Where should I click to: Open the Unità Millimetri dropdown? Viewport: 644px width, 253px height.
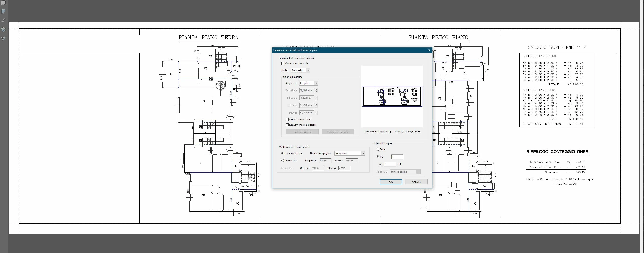(x=301, y=71)
